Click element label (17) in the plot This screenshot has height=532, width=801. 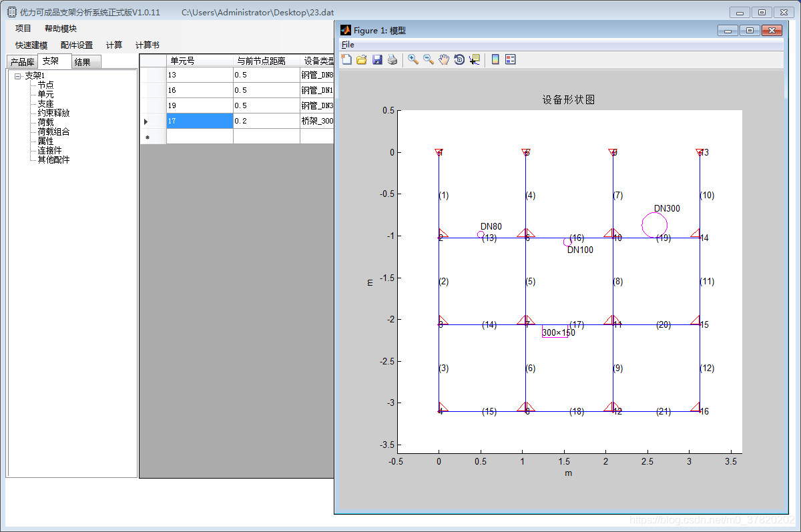click(577, 325)
